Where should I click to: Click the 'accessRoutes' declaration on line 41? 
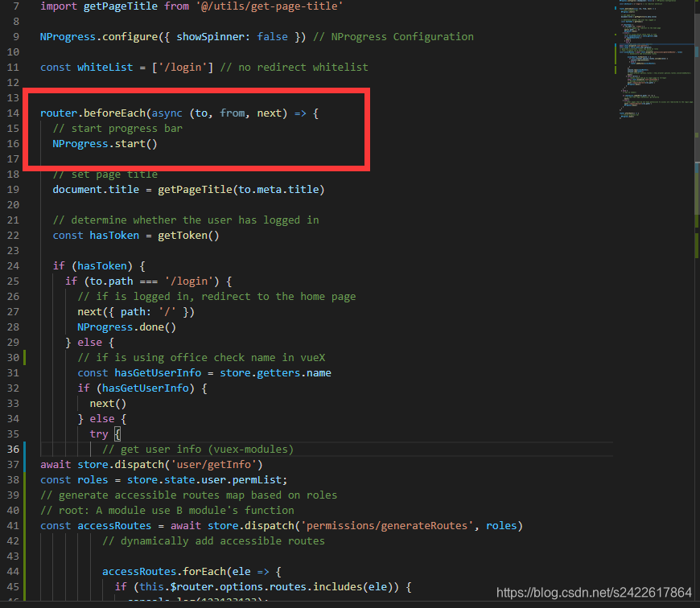pos(114,526)
